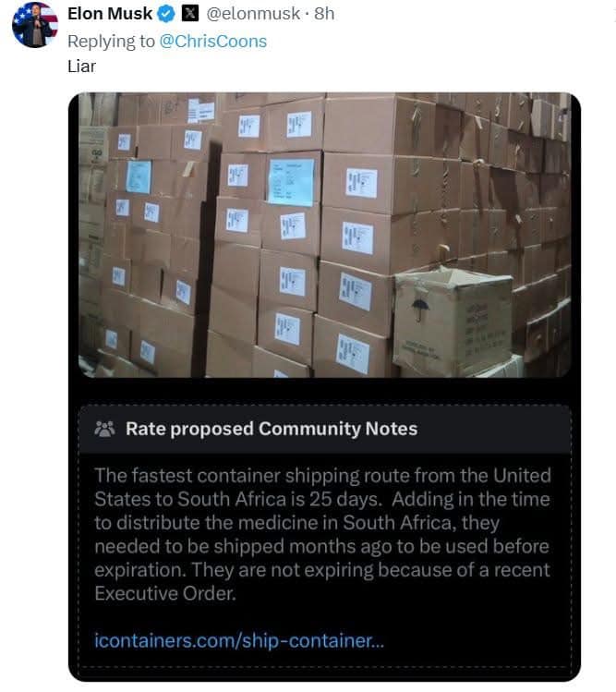
Task: Click the "Liar" tweet text
Action: 81,66
